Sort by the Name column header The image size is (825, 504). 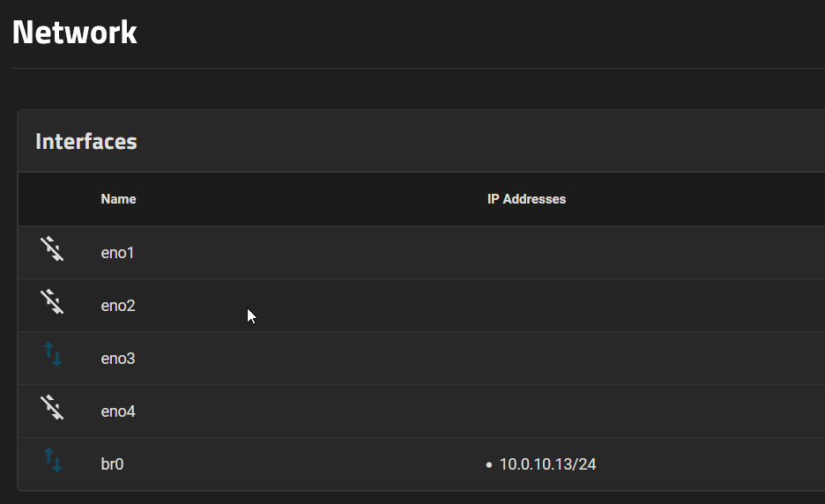pyautogui.click(x=118, y=199)
